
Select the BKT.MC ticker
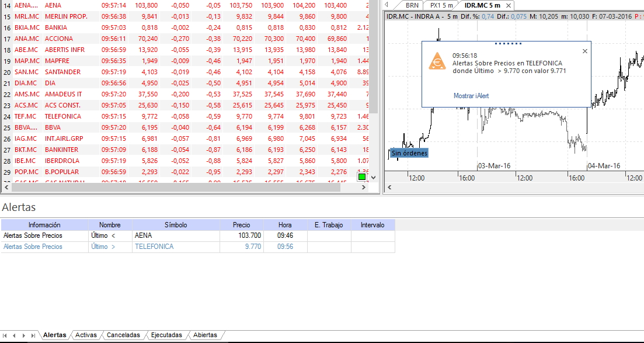coord(26,150)
